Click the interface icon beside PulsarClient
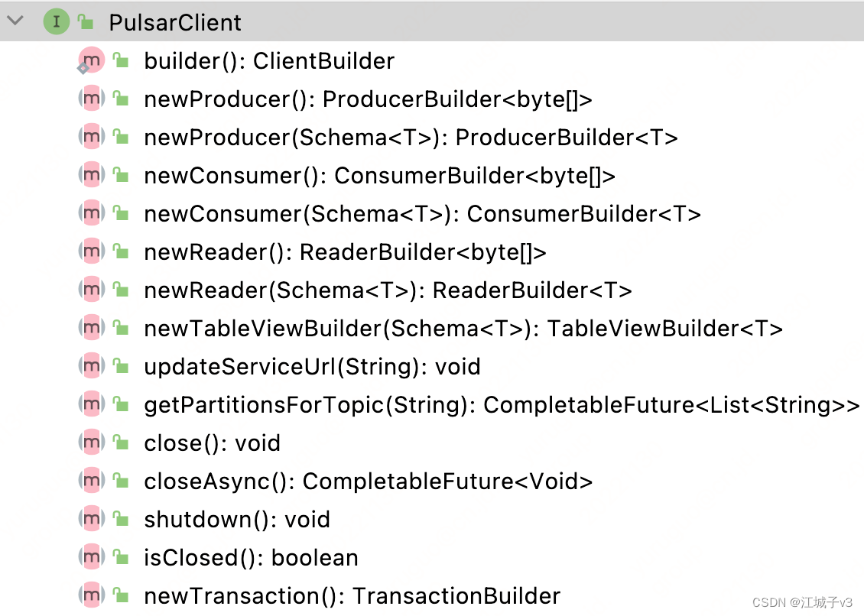This screenshot has height=616, width=864. [x=56, y=21]
